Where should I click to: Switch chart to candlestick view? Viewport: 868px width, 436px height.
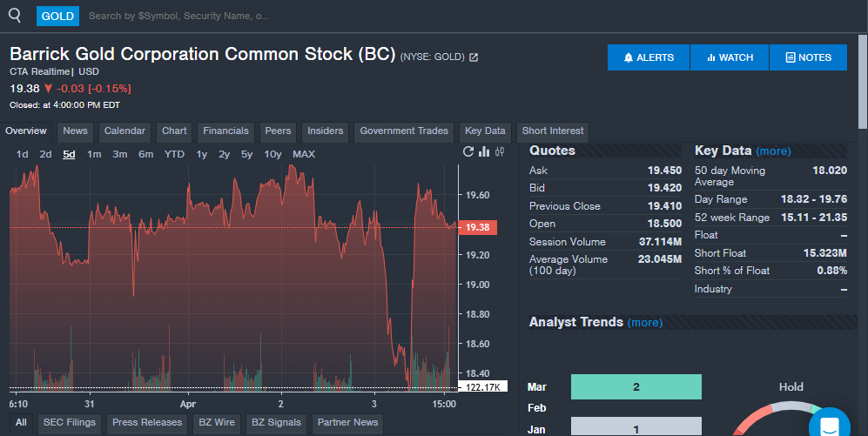tap(500, 152)
